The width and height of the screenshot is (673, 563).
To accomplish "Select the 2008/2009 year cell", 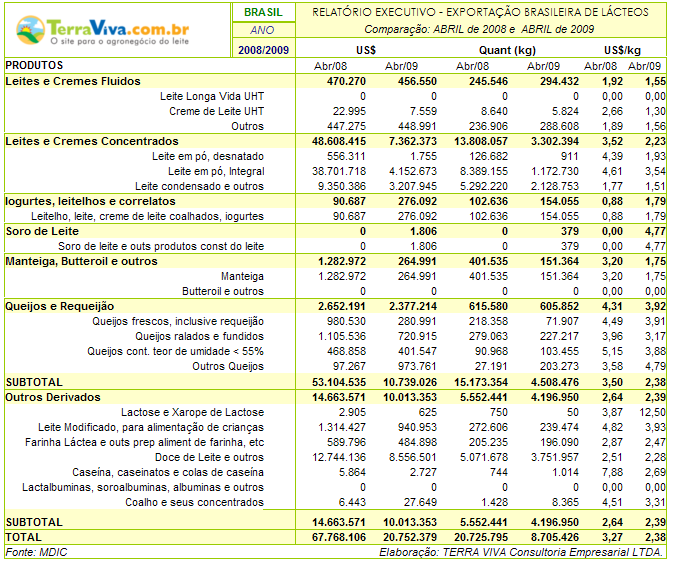I will tap(264, 50).
